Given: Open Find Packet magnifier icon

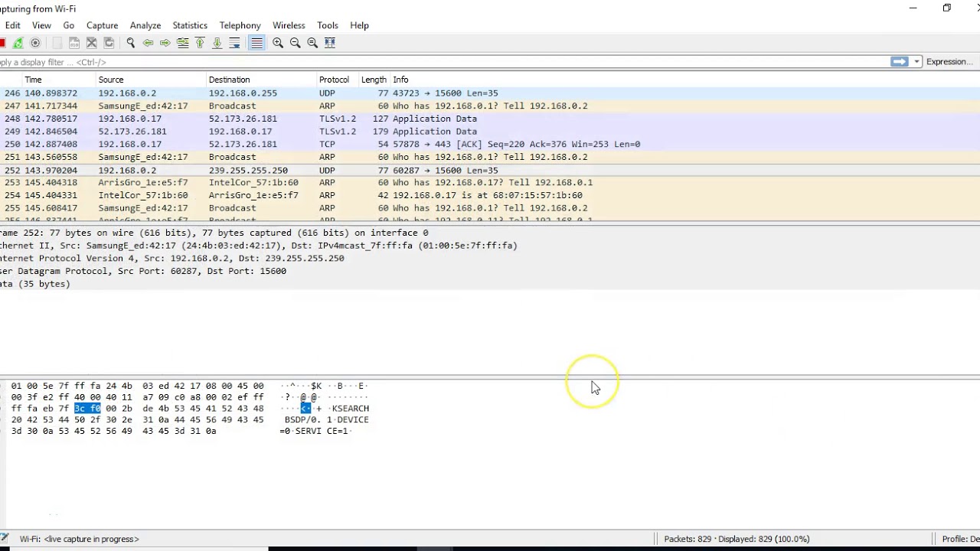Looking at the screenshot, I should 131,43.
